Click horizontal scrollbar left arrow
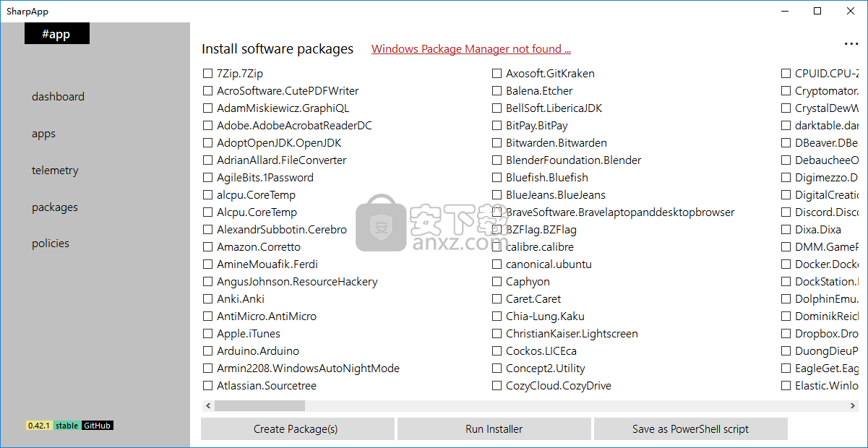Screen dimensions: 868x448 click(207, 406)
